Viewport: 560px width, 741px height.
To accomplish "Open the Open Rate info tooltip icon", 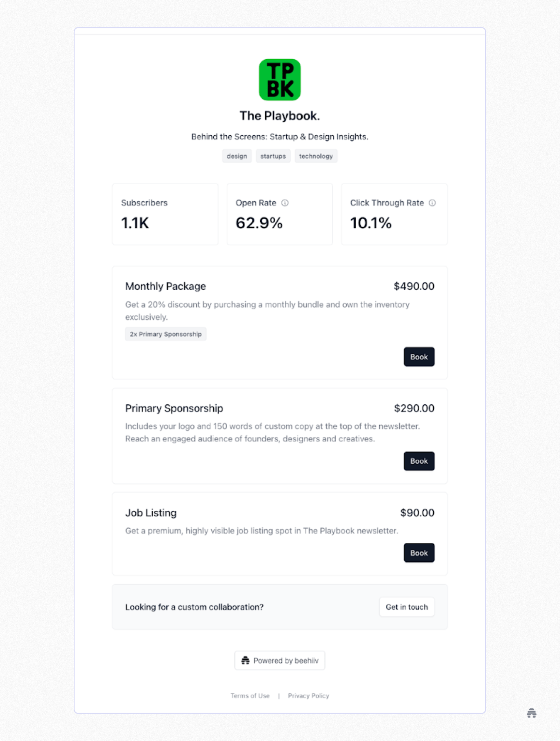I will click(x=285, y=203).
